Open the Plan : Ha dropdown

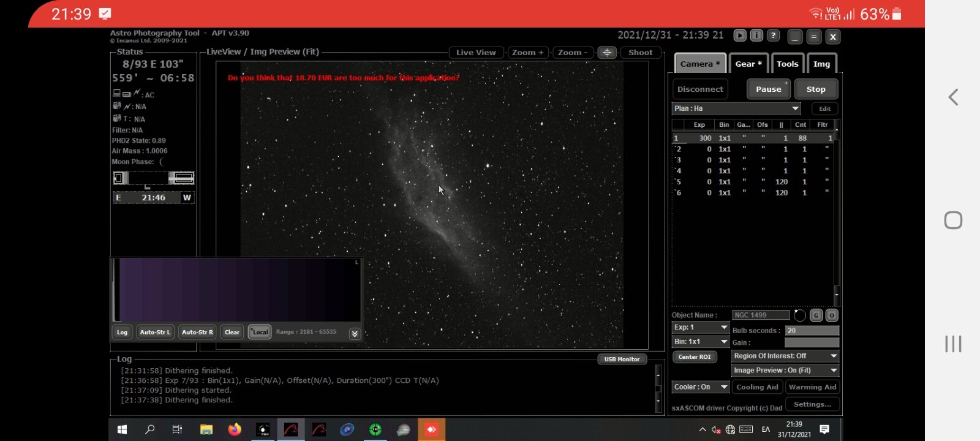point(736,108)
